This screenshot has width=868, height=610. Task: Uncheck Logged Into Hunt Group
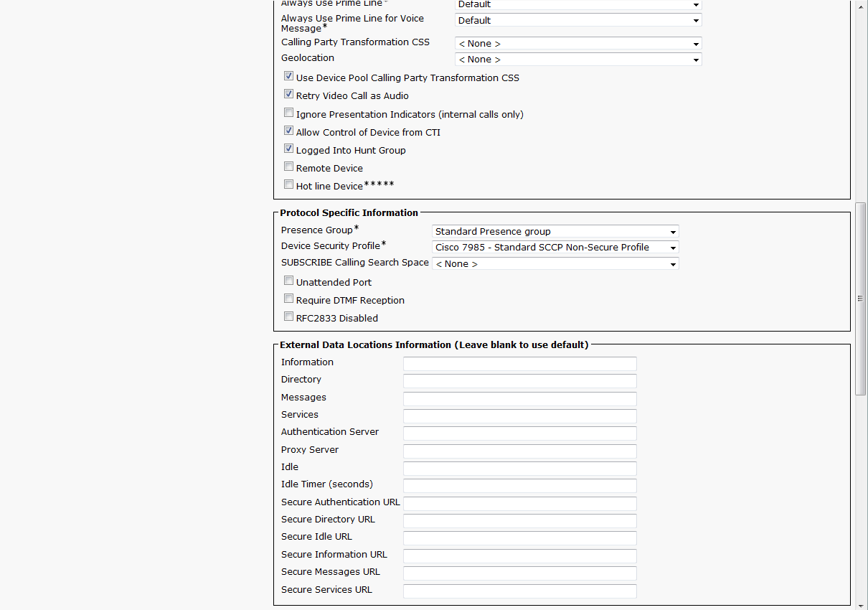289,149
